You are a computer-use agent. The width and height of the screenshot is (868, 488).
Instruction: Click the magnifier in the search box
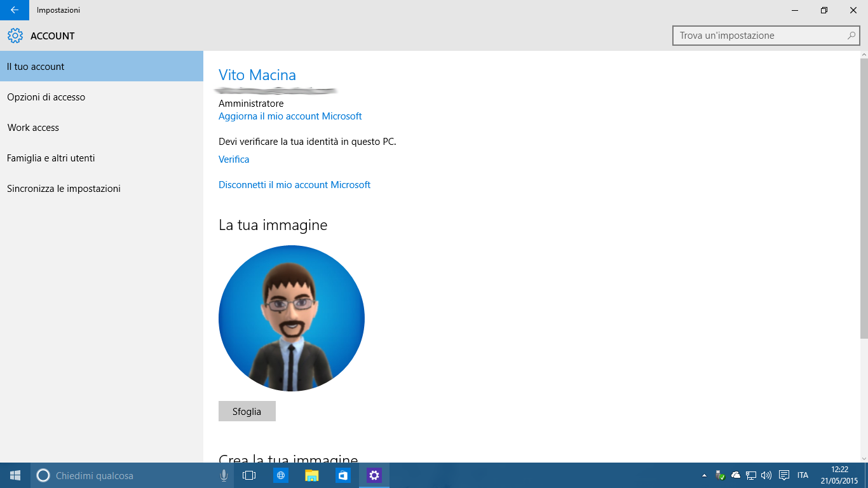851,36
